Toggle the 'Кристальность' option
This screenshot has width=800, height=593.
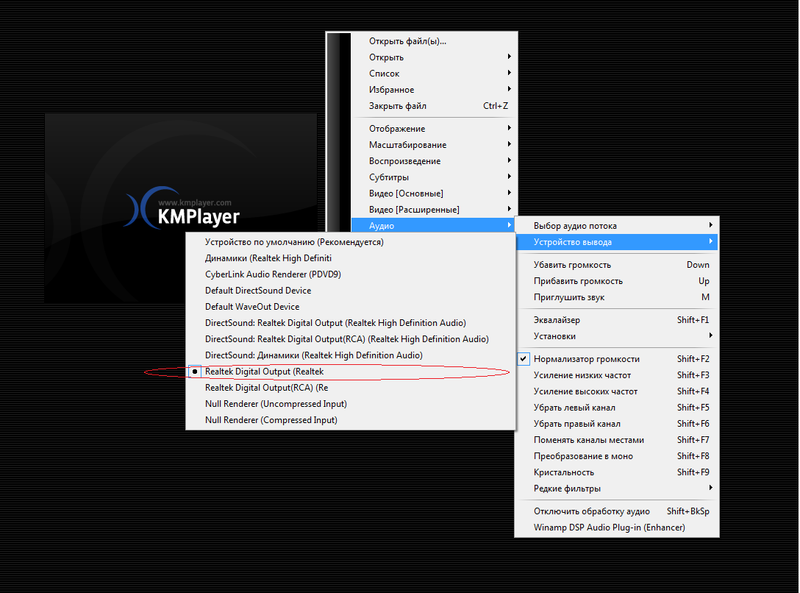617,472
